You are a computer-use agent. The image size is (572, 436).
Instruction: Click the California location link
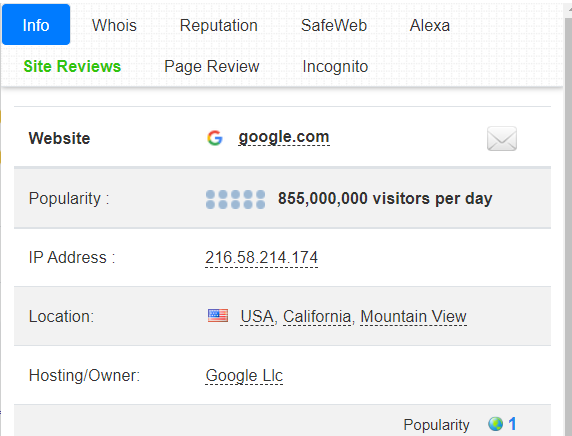317,316
